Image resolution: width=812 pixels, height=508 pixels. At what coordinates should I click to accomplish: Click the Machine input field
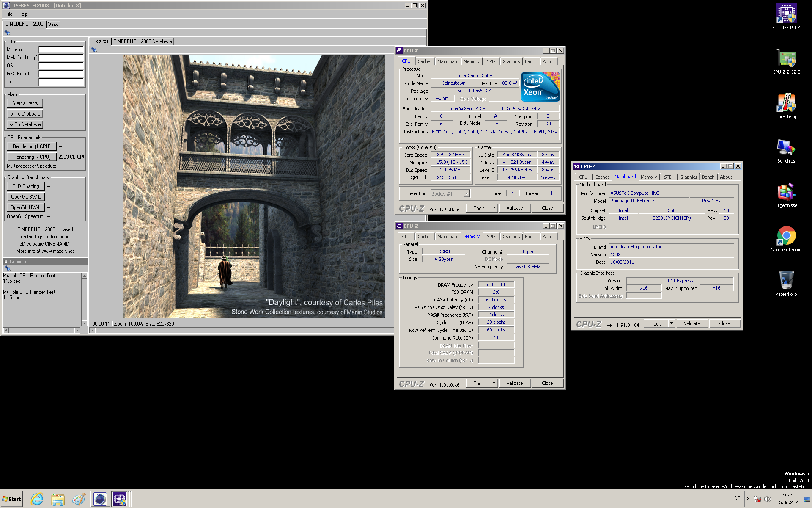[61, 50]
